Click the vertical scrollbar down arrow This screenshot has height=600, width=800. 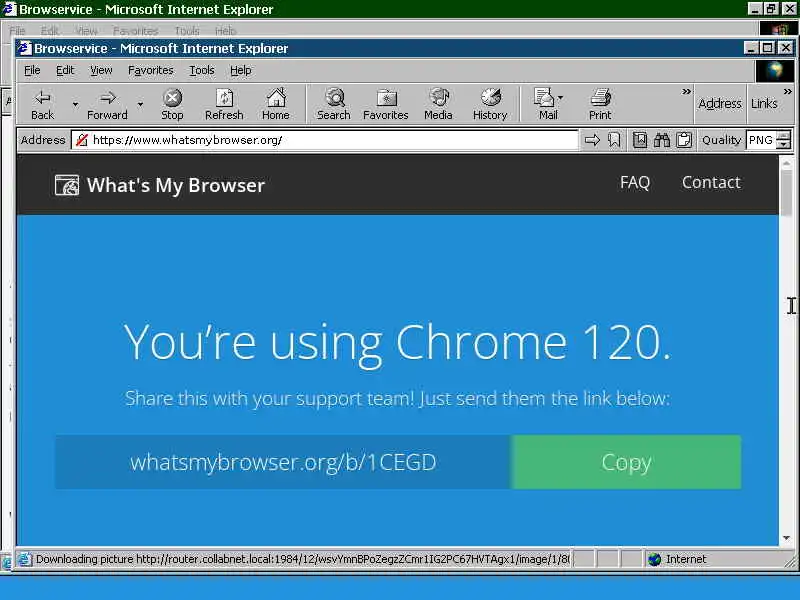click(x=786, y=538)
